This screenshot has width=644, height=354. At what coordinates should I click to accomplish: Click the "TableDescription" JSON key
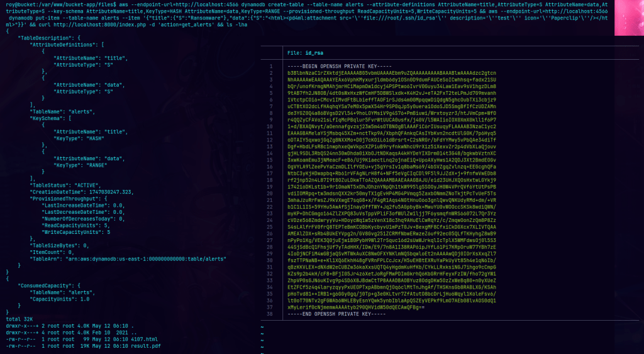pos(43,38)
